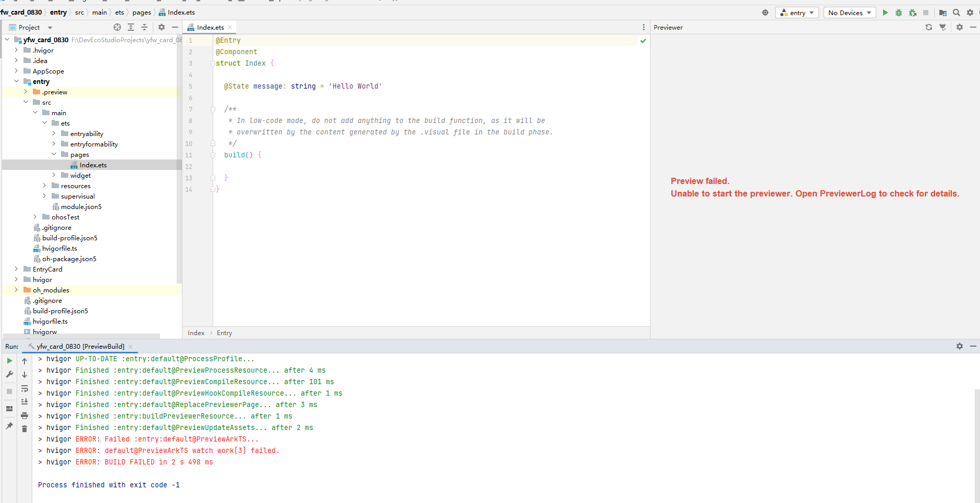Collapse all items in Project panel

coord(144,27)
